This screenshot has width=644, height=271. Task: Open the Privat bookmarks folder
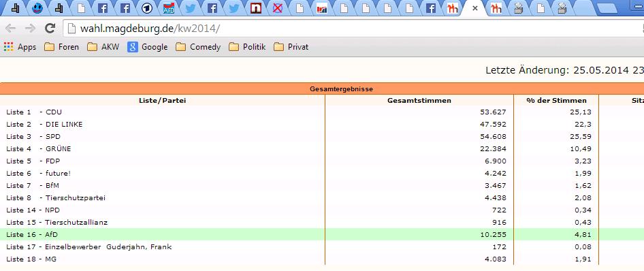coord(291,47)
